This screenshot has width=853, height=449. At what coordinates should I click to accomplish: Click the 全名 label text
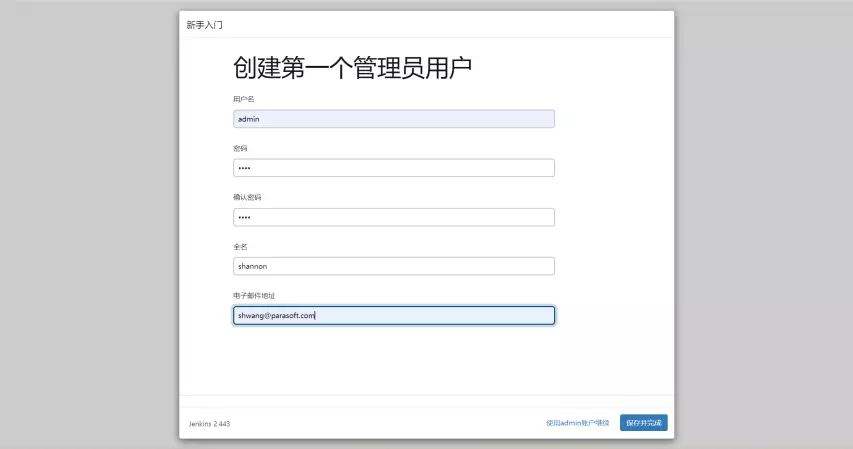coord(240,246)
